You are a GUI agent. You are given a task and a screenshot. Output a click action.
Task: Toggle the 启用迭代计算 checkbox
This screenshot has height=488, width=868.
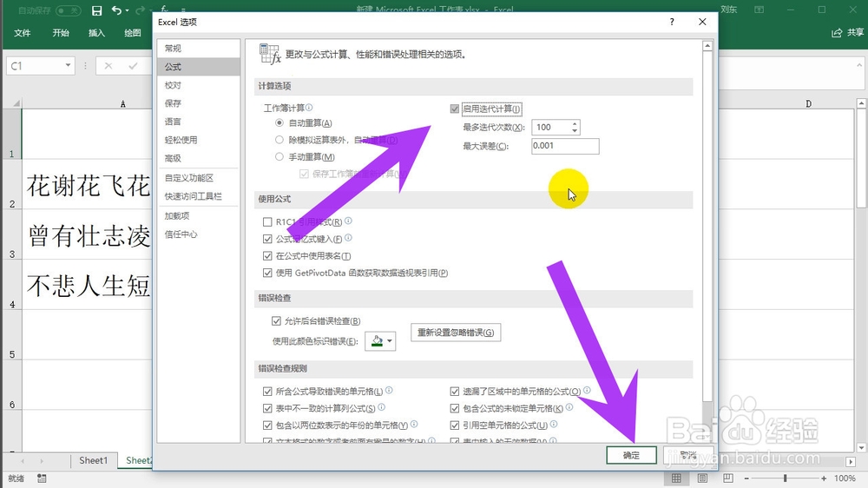tap(455, 109)
